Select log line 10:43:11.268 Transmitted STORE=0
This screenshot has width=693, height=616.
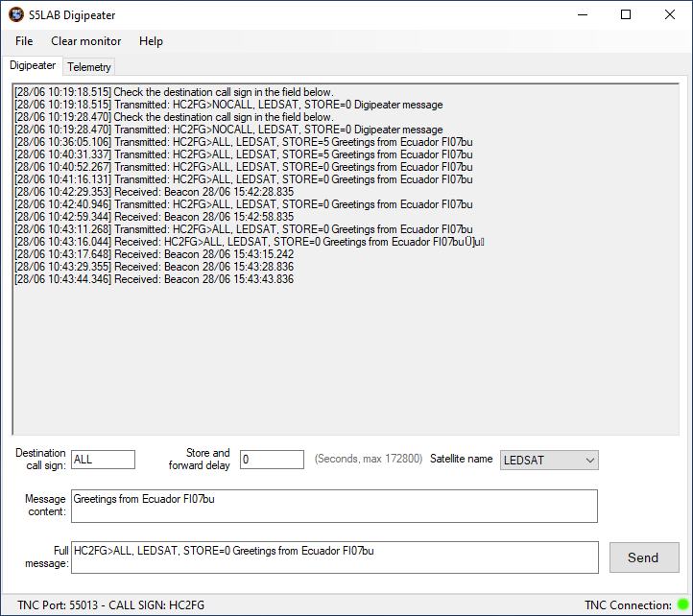[x=244, y=229]
